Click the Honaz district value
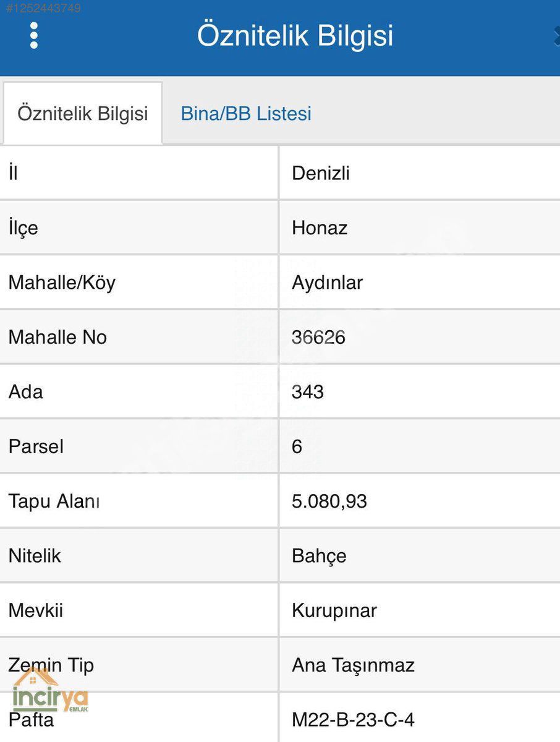 [x=320, y=228]
